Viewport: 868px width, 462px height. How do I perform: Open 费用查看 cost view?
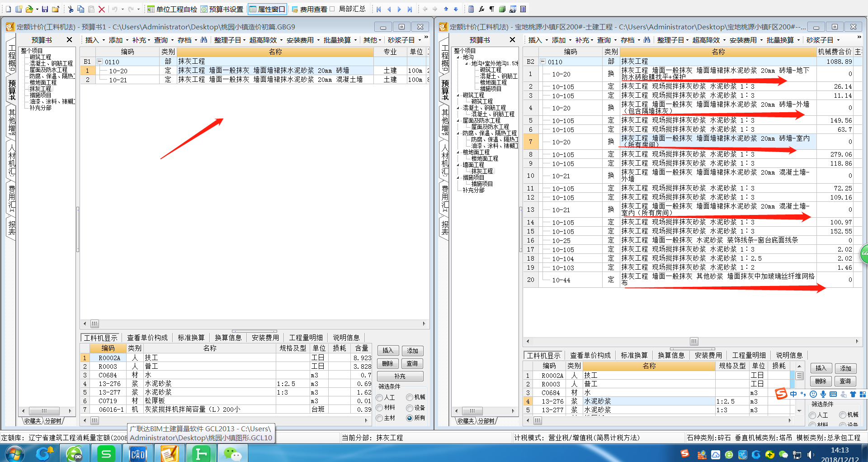click(309, 9)
